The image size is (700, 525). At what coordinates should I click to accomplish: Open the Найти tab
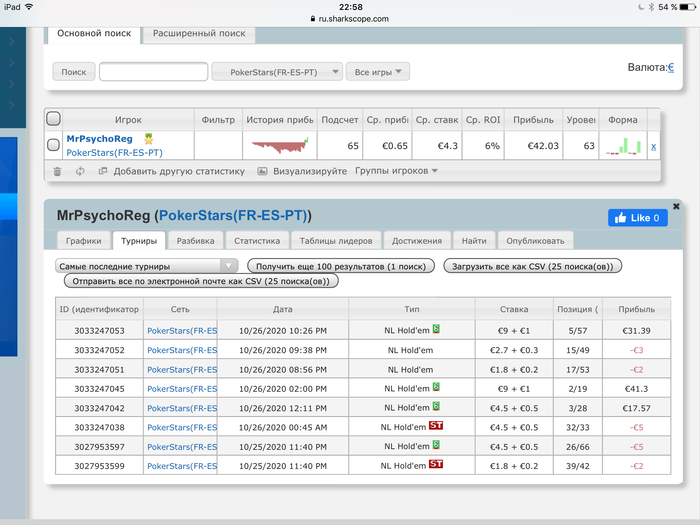[x=474, y=241]
